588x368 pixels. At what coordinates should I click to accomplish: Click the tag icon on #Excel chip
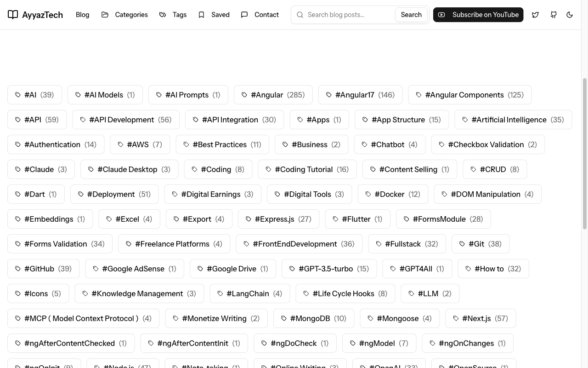pyautogui.click(x=109, y=219)
